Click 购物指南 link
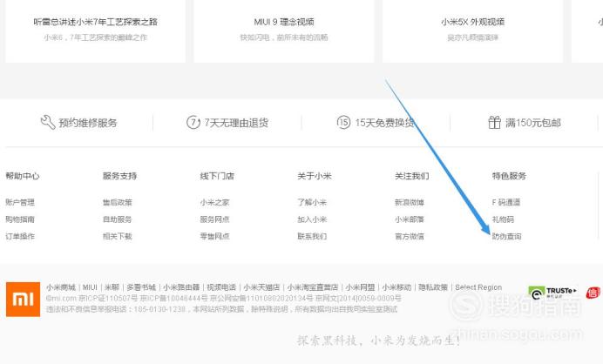Viewport: 603px width, 364px height. [20, 219]
